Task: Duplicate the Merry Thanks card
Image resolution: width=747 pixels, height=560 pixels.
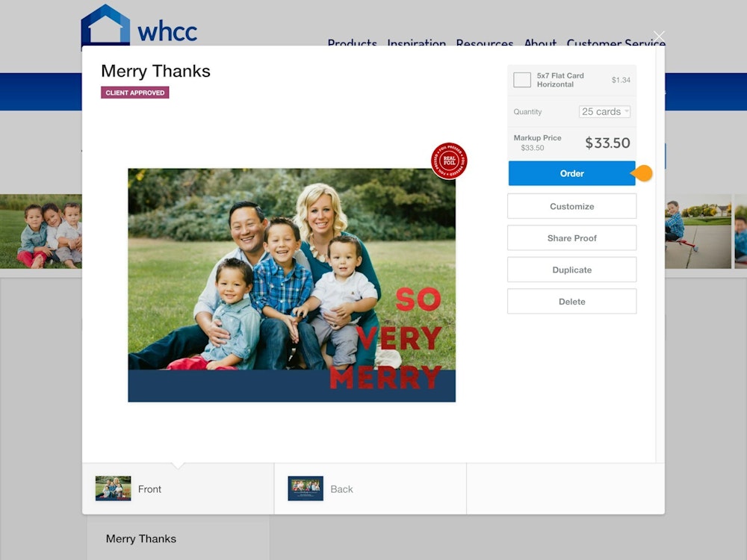Action: (571, 270)
